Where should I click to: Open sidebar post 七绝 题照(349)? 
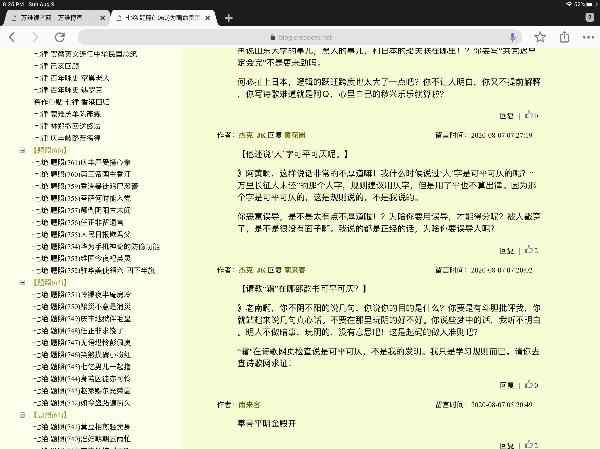82,318
